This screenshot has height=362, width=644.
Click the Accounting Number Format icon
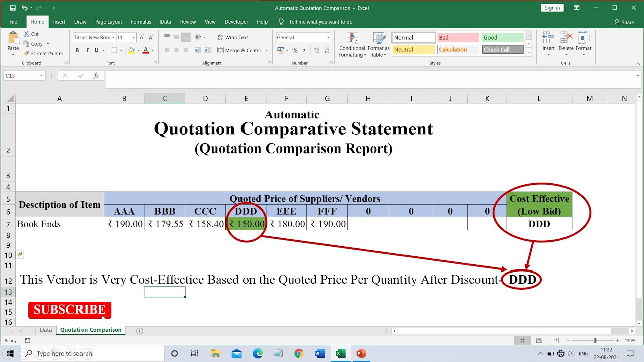(280, 50)
